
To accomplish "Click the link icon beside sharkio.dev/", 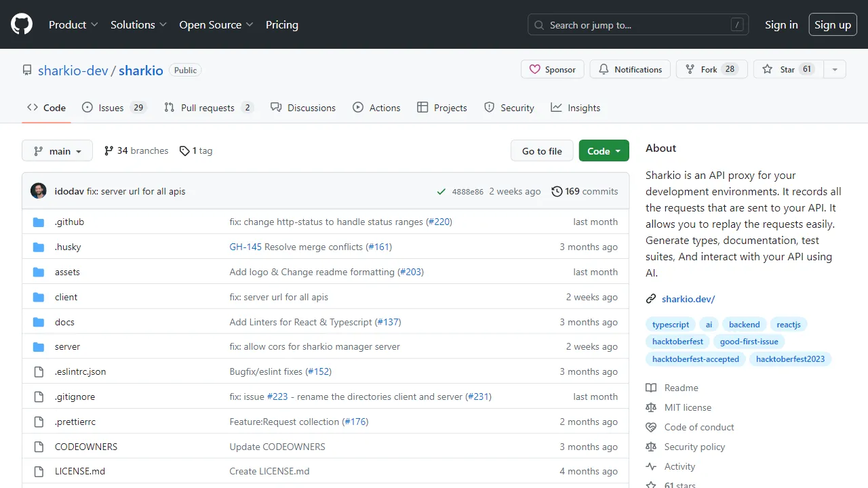I will pos(651,299).
